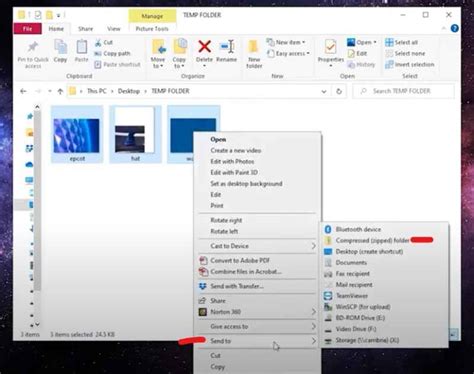Open the Easy access dropdown
The height and width of the screenshot is (374, 474).
289,53
